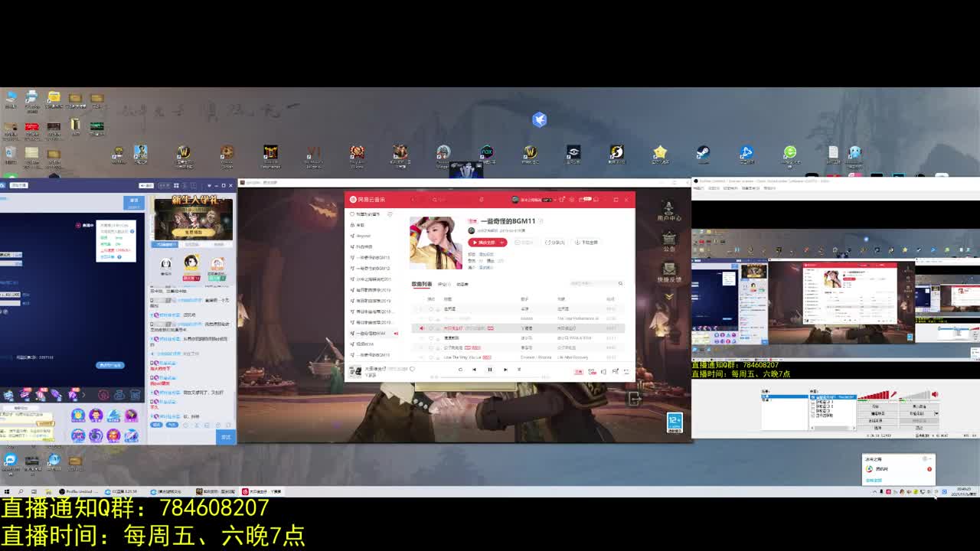Screen dimensions: 980x551
Task: Show hidden tray icons chevron
Action: (x=874, y=491)
